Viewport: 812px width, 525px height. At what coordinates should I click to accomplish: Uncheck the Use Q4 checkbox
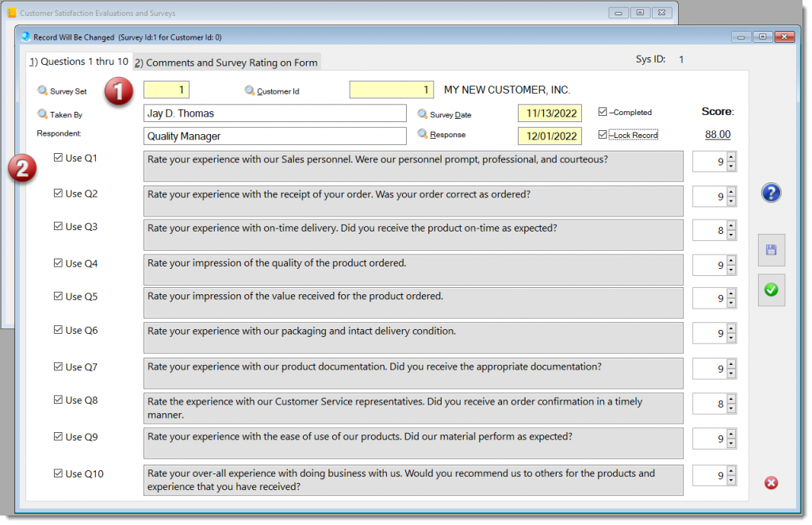point(58,263)
